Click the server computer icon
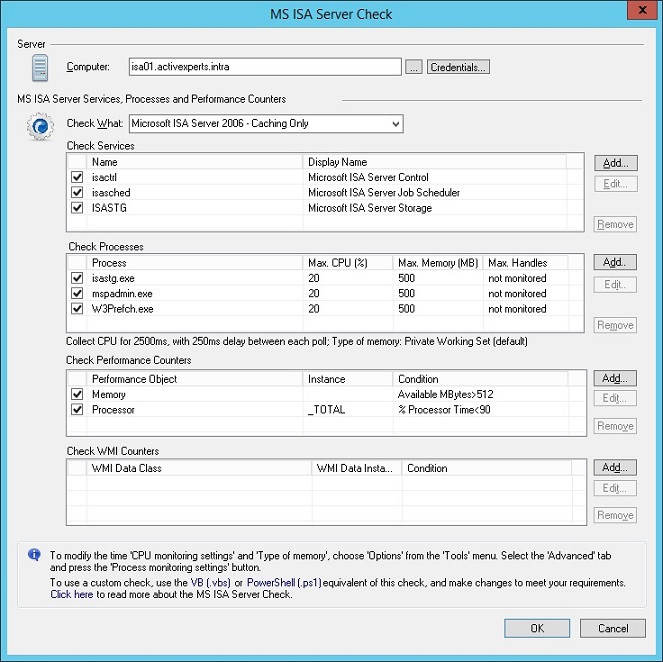The image size is (663, 662). [x=40, y=68]
